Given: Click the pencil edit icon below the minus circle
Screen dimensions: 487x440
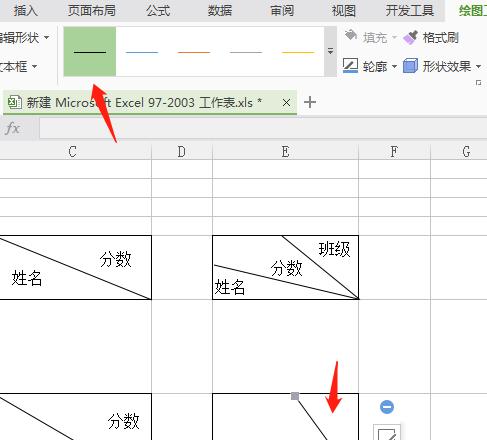Looking at the screenshot, I should [387, 433].
